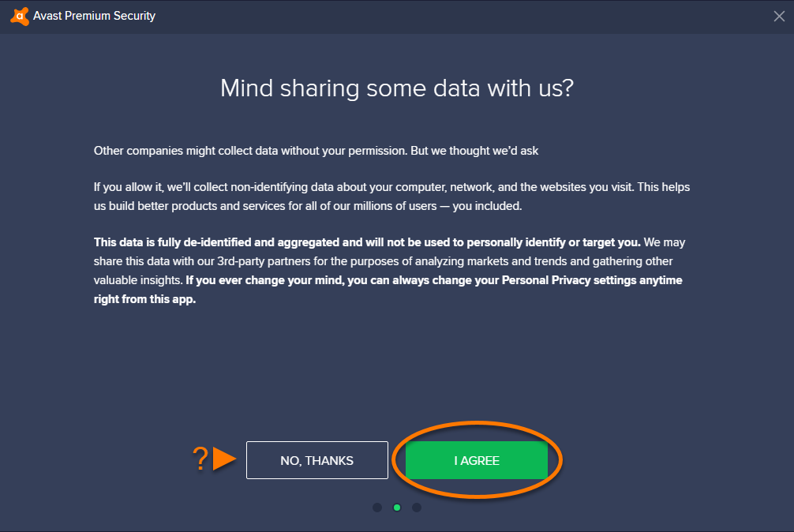Jump to the third page indicator dot
This screenshot has width=794, height=532.
416,508
